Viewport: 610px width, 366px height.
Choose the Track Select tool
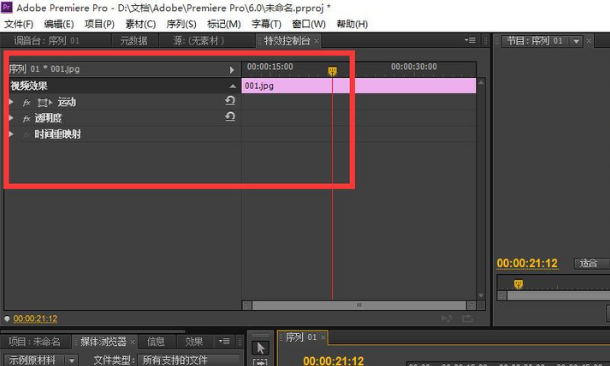pyautogui.click(x=260, y=362)
